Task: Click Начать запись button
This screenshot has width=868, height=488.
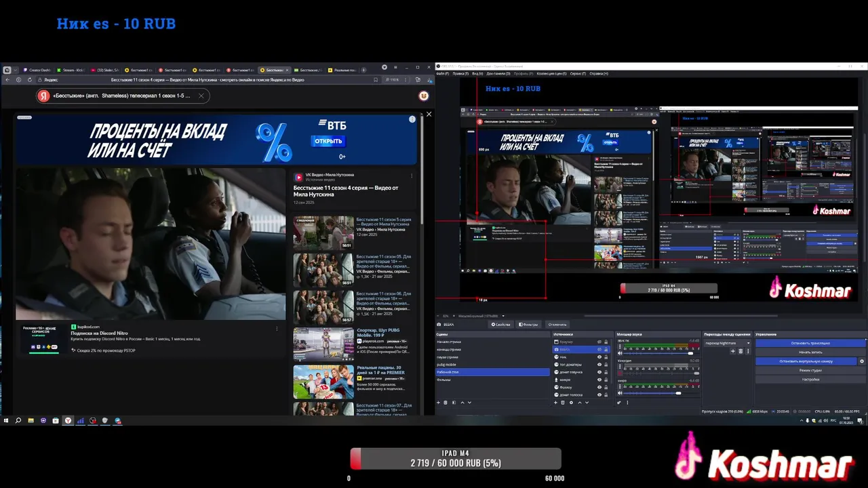Action: 810,352
